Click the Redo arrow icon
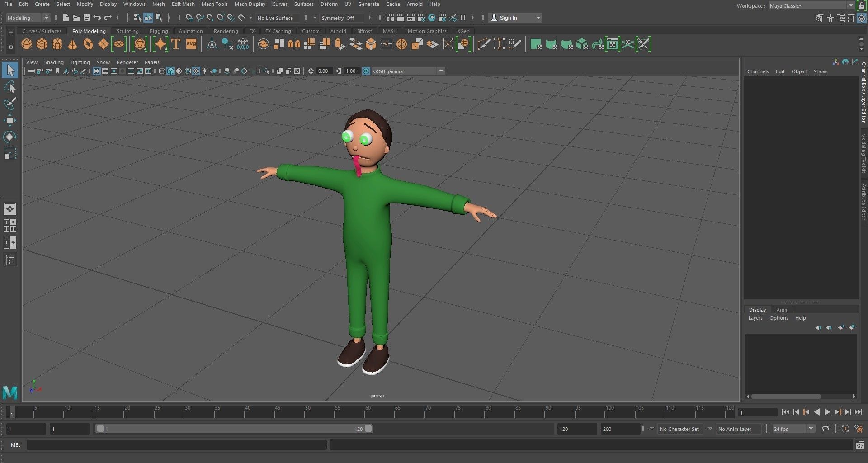Screen dimensions: 868x463 pyautogui.click(x=108, y=18)
